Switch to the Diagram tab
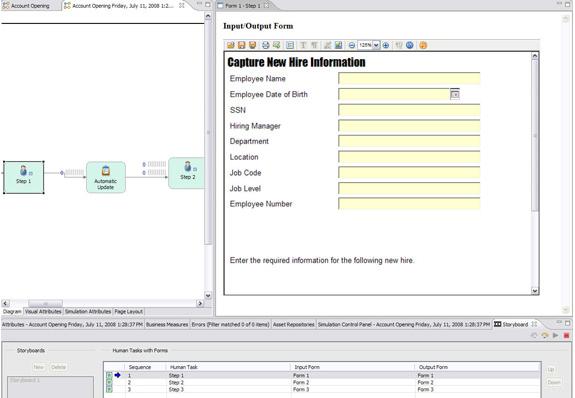The width and height of the screenshot is (575, 398). [12, 311]
